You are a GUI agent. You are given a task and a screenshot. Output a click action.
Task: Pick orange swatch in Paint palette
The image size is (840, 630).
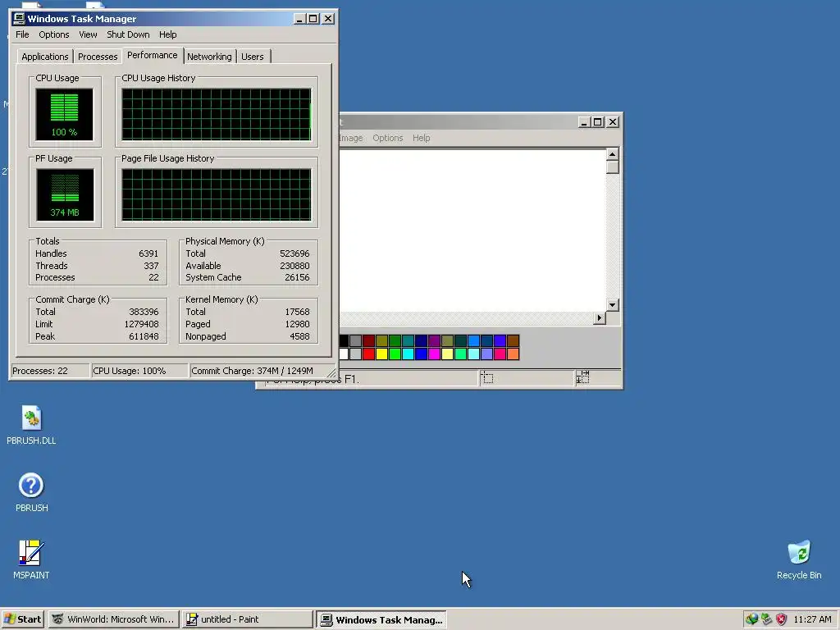pos(514,354)
